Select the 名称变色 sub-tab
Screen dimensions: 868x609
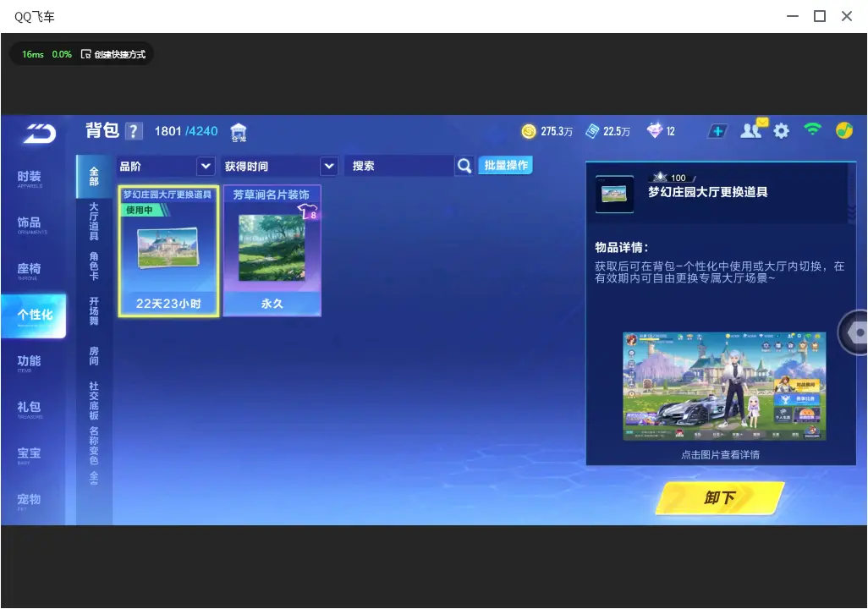pos(94,445)
